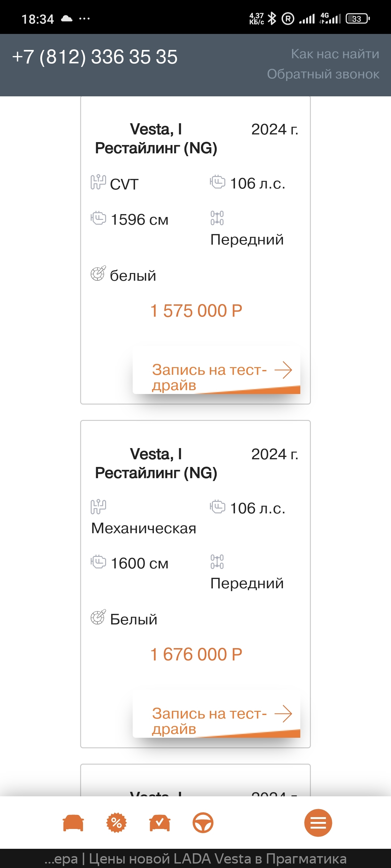Tap the drivetrain icon above Передний

(x=217, y=218)
